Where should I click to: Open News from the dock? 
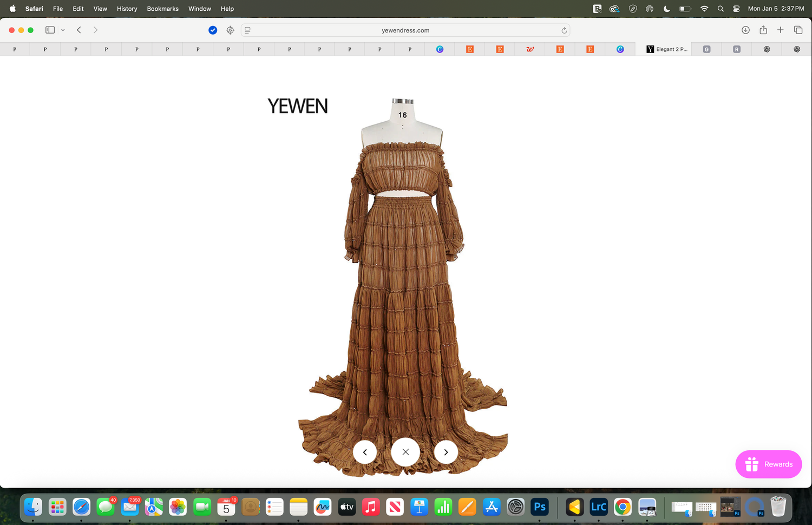(395, 507)
